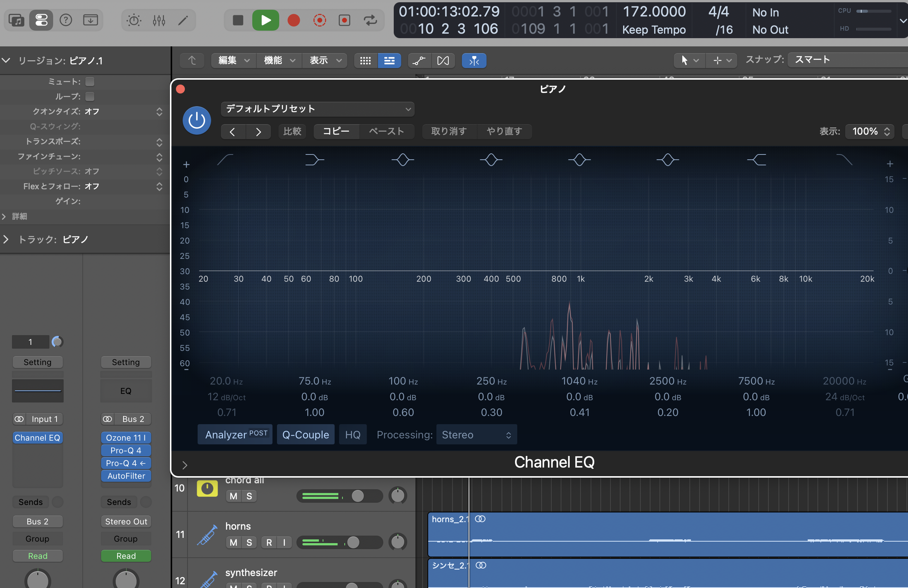908x588 pixels.
Task: Click the 取り消す undo button
Action: [449, 131]
